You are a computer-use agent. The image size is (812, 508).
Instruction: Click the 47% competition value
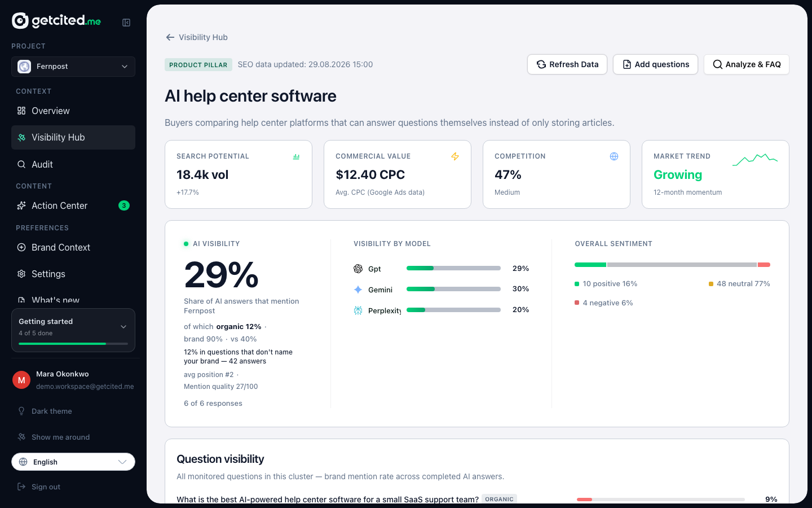click(507, 175)
